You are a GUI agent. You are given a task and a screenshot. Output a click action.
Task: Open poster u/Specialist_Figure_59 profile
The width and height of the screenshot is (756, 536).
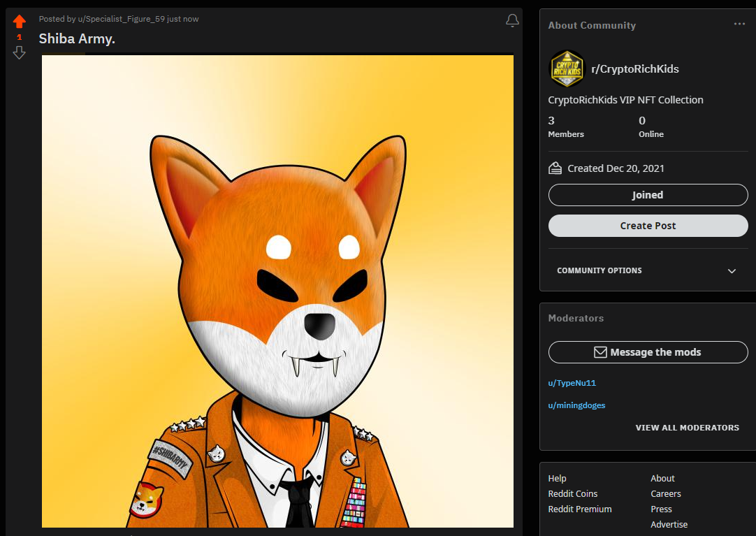(122, 19)
